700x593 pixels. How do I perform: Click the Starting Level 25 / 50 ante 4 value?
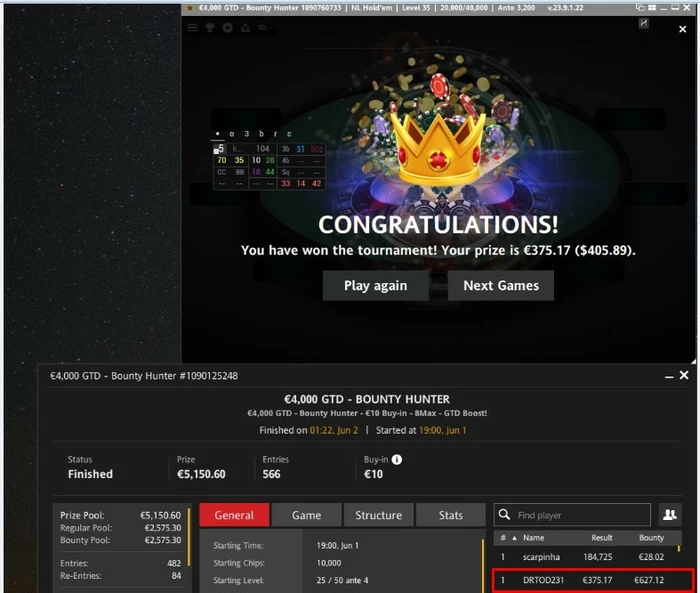coord(342,580)
